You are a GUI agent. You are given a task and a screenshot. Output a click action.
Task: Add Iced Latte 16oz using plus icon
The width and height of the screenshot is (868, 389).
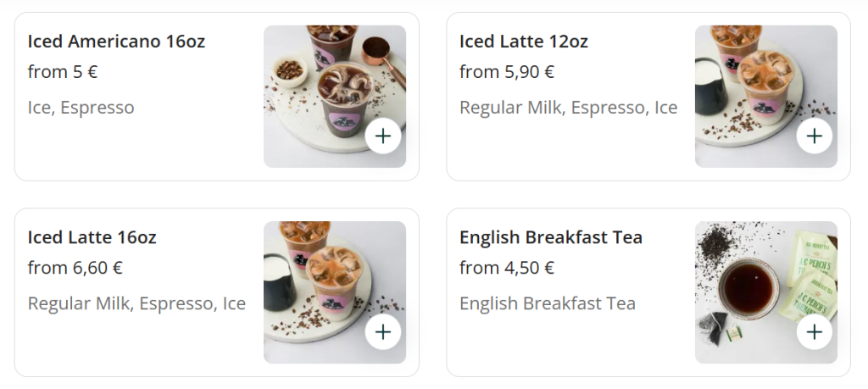click(383, 331)
